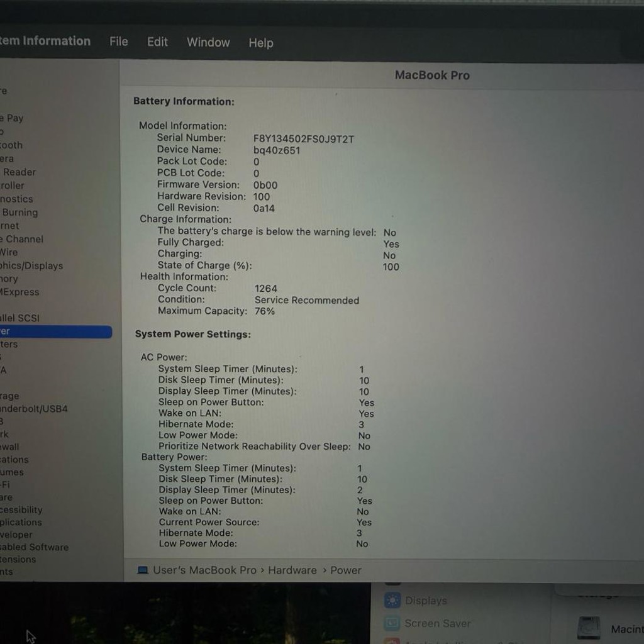This screenshot has height=644, width=644.
Task: Click the Macintosh HD drive icon behind
Action: (589, 628)
